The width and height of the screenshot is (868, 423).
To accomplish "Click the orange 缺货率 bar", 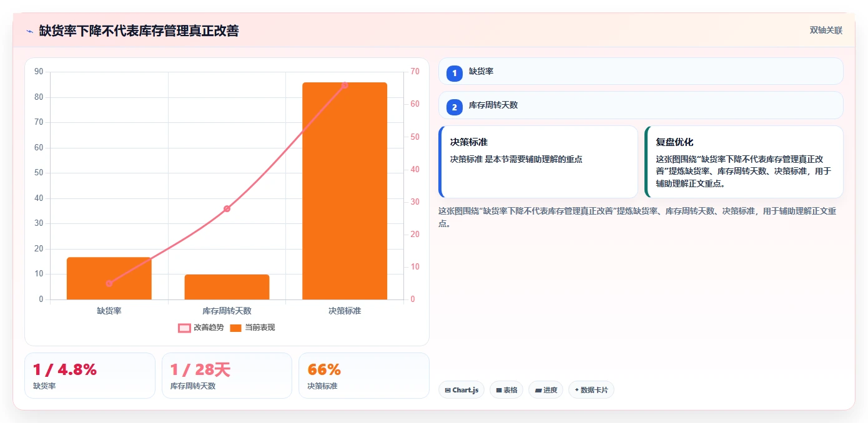I will pyautogui.click(x=109, y=278).
